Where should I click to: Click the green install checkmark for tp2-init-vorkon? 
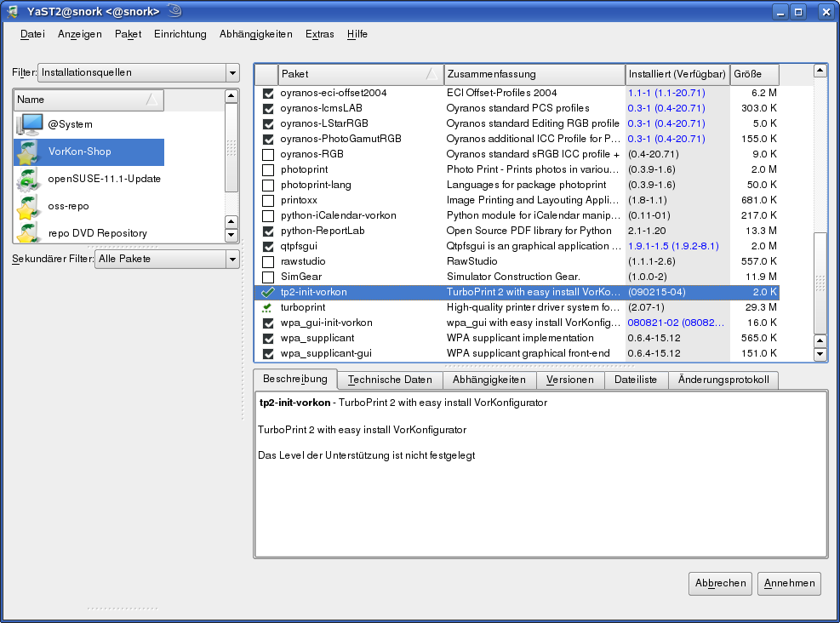[268, 293]
